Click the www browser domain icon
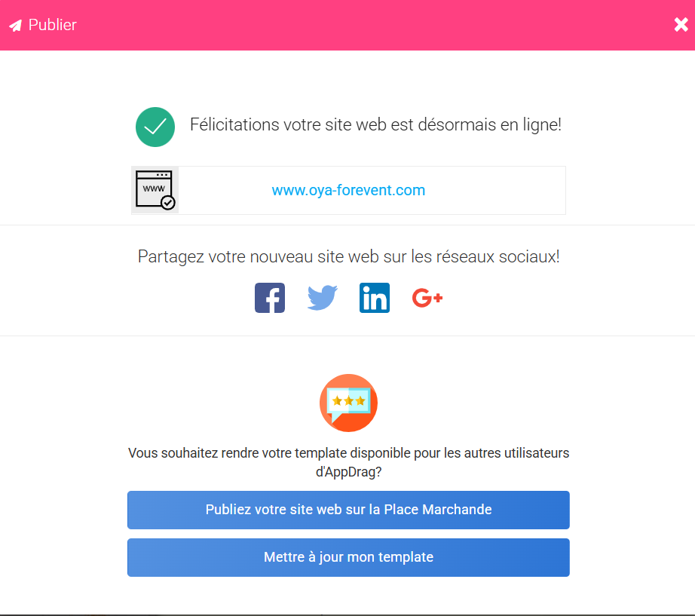 [x=155, y=190]
